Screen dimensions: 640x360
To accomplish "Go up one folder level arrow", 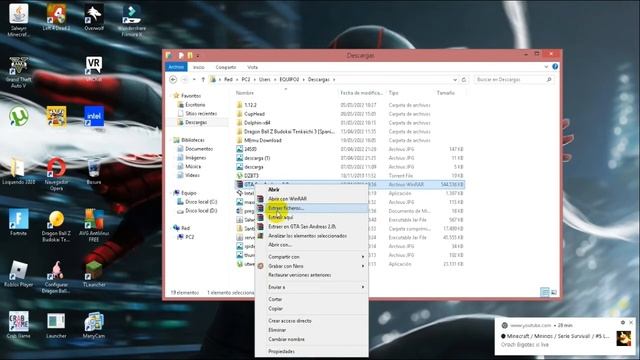I will coord(203,80).
